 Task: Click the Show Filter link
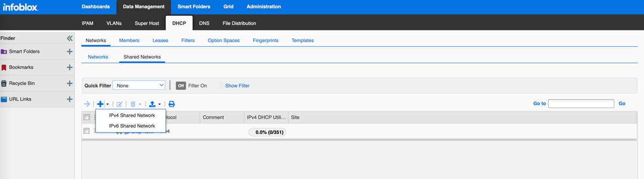coord(238,86)
